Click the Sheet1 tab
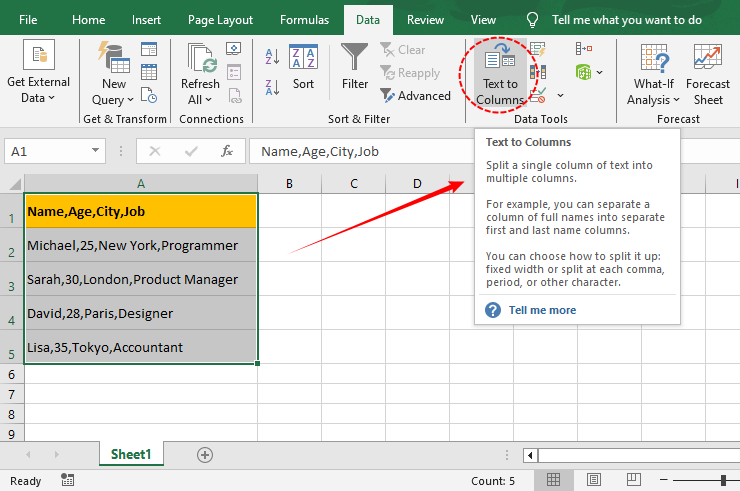The height and width of the screenshot is (491, 740). coord(131,454)
